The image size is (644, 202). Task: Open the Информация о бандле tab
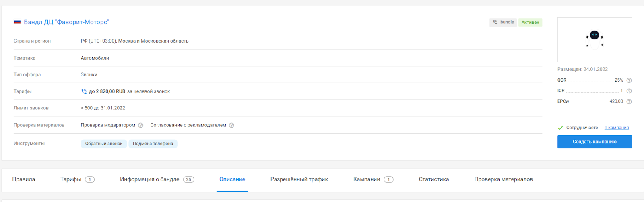coord(150,179)
